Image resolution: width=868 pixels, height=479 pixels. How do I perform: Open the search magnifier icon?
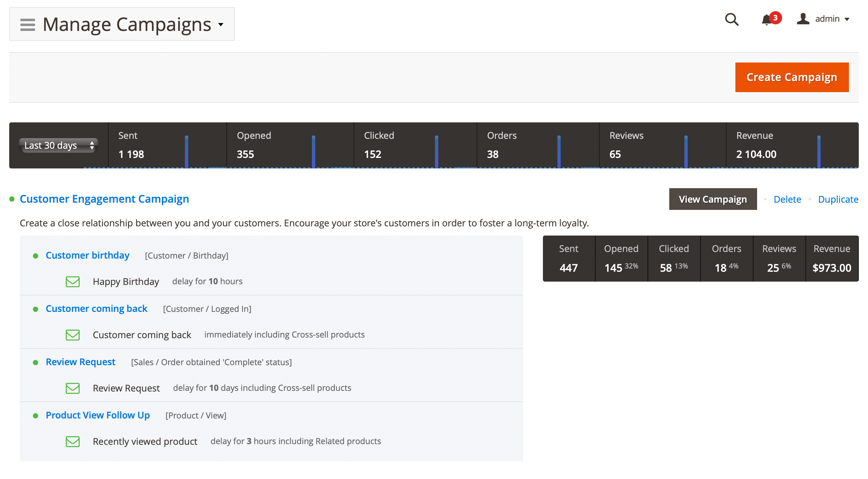coord(731,19)
